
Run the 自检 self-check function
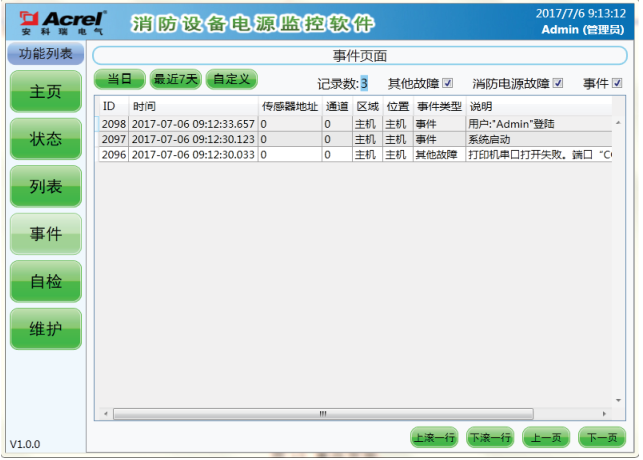click(45, 282)
